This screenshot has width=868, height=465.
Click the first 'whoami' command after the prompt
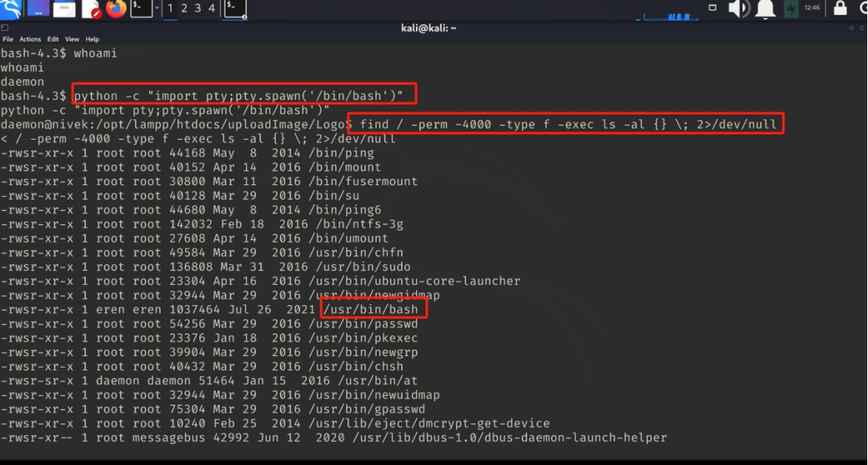(96, 53)
